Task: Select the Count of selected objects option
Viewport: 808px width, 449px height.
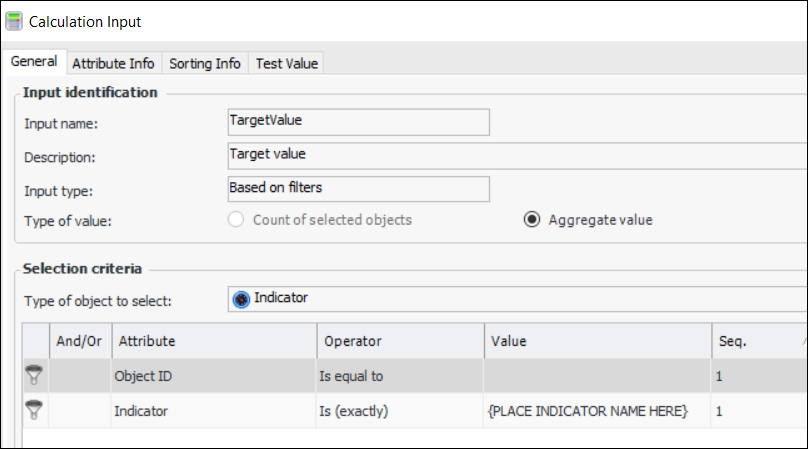Action: point(237,220)
